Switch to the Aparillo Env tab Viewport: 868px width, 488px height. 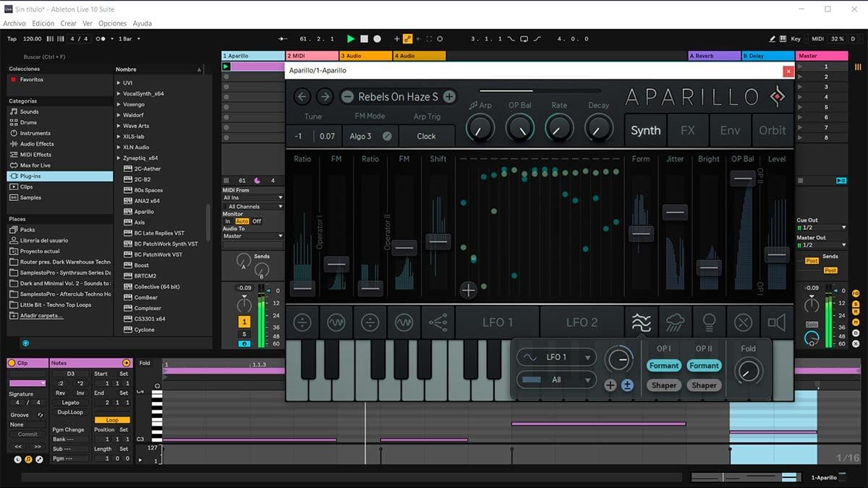pyautogui.click(x=731, y=131)
